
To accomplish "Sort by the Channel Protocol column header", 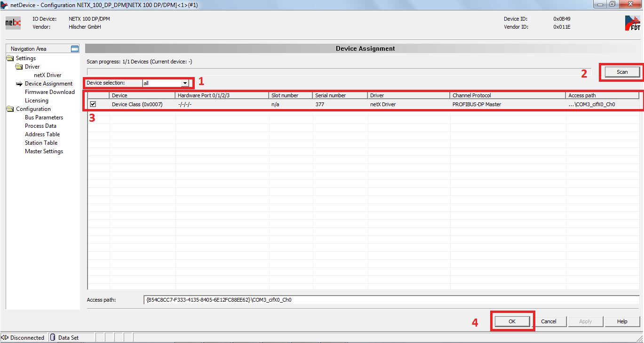I will [508, 95].
